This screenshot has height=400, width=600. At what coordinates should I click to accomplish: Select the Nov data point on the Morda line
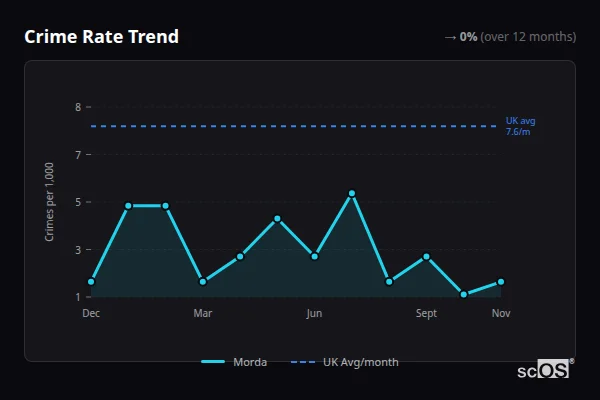(x=501, y=282)
